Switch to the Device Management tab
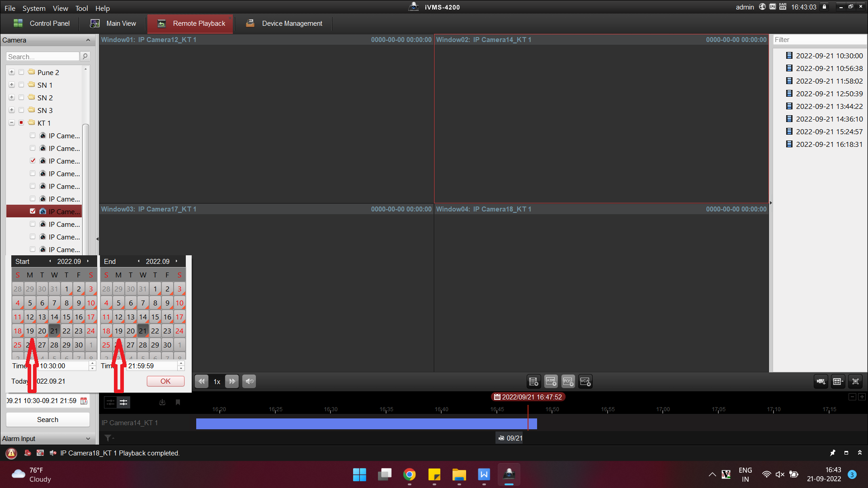 284,23
